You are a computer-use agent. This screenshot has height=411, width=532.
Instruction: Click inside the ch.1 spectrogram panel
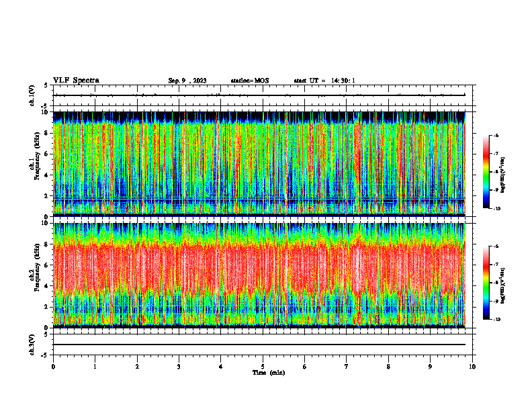(x=259, y=164)
